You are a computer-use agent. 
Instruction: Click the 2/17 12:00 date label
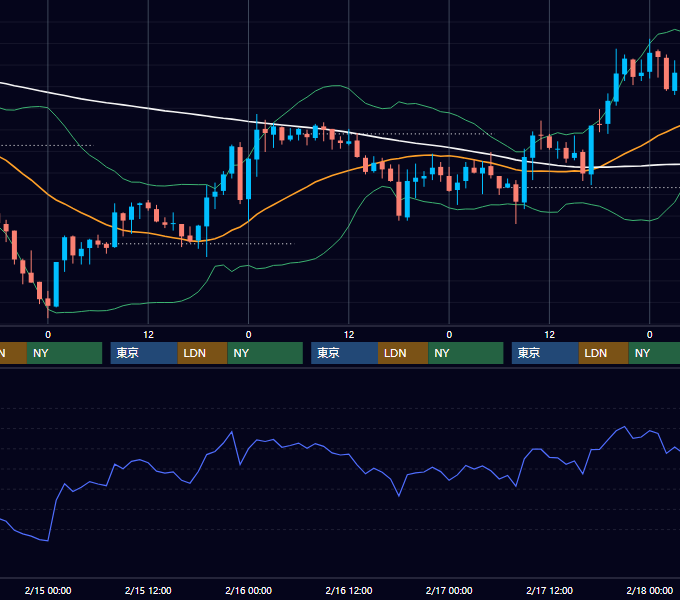tap(549, 590)
